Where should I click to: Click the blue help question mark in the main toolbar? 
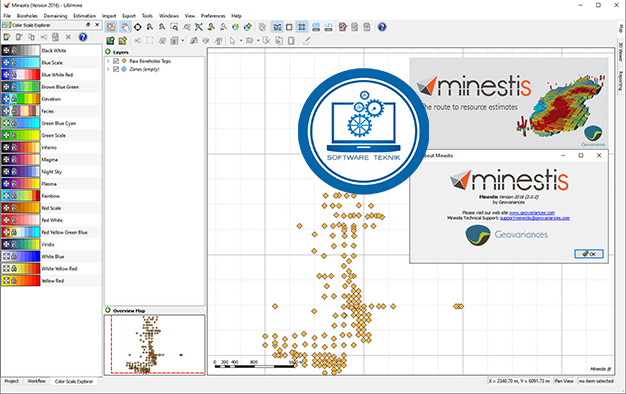(x=382, y=27)
